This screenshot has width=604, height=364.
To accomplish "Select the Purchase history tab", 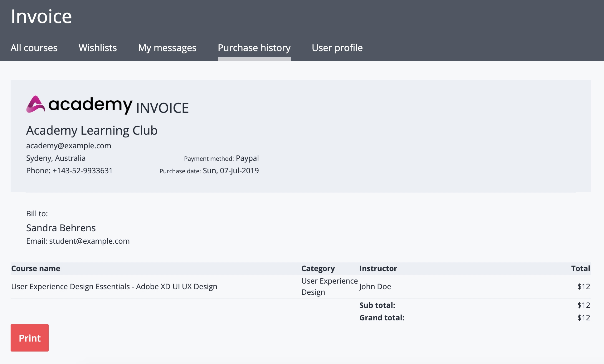I will [x=254, y=48].
